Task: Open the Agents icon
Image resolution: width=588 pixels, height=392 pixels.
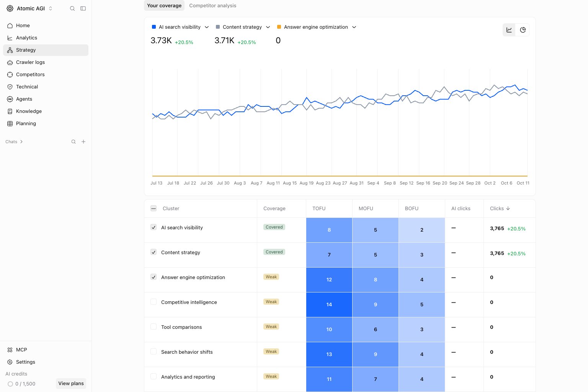Action: click(10, 99)
